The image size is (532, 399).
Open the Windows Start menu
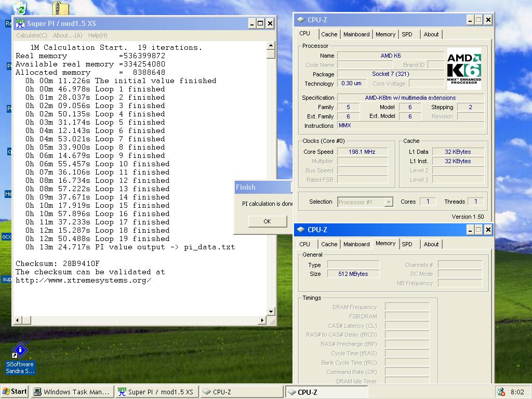tap(15, 392)
